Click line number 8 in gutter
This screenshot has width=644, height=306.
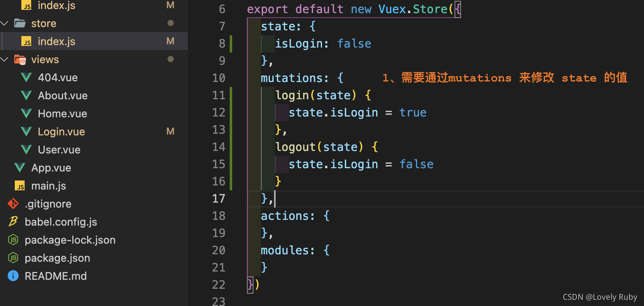[222, 43]
